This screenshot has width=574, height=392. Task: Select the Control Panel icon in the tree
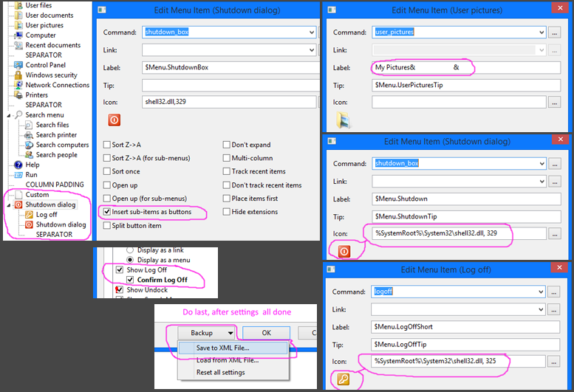pos(18,65)
